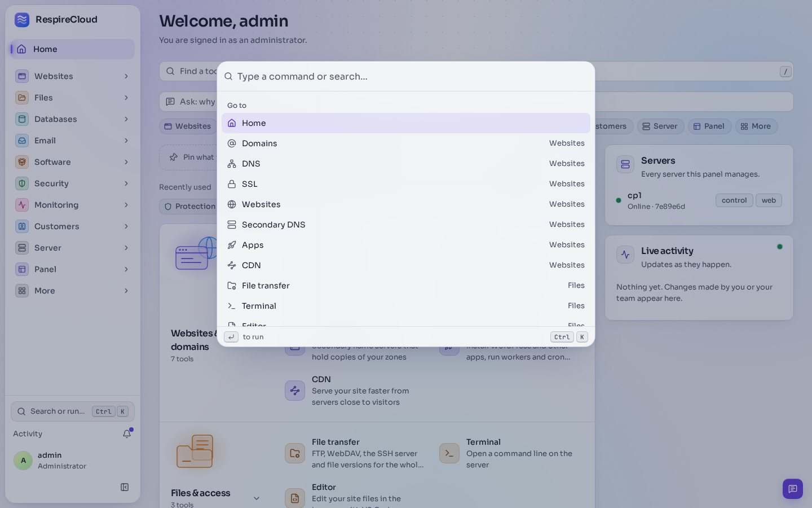Choose Websites entry in the command palette
This screenshot has height=508, width=812.
tap(406, 204)
